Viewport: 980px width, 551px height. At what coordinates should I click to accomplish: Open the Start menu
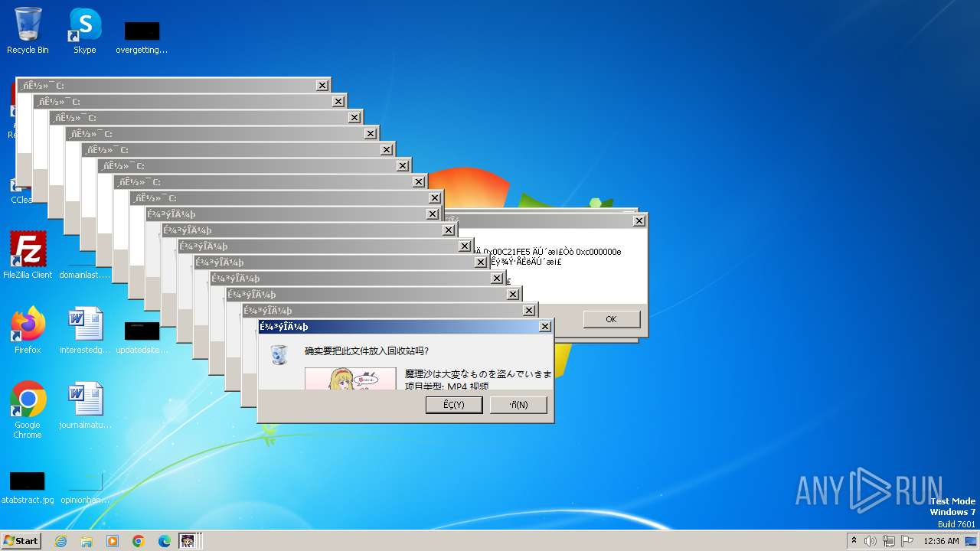[21, 540]
